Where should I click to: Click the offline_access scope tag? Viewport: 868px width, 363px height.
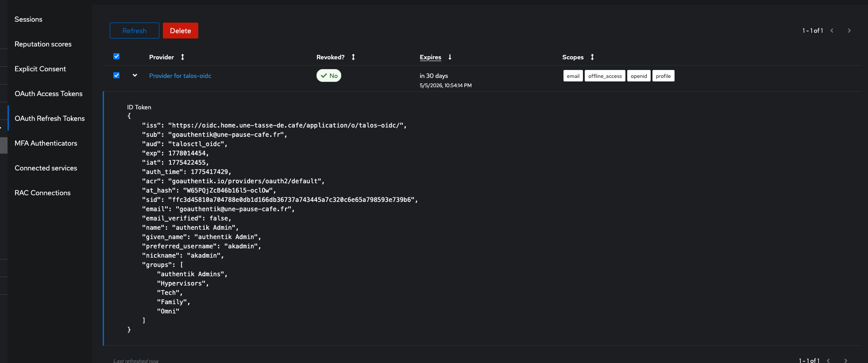tap(605, 76)
